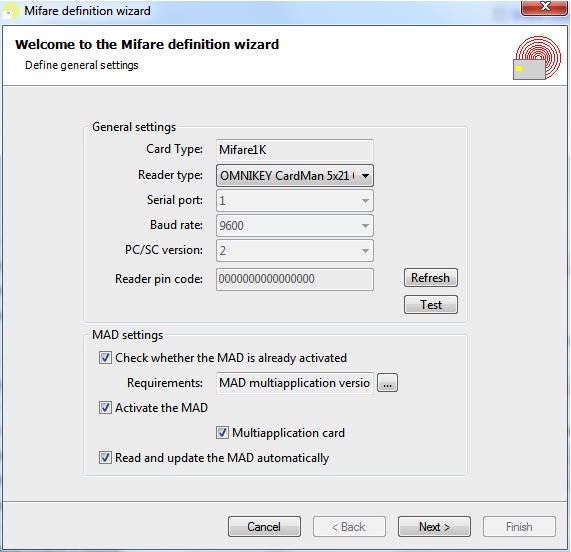Open the Reader type dropdown
The image size is (571, 552).
295,176
